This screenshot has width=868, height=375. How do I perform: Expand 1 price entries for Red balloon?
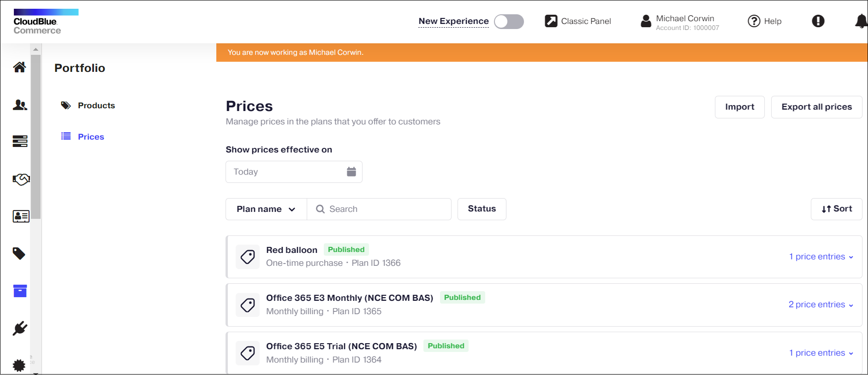pos(821,257)
